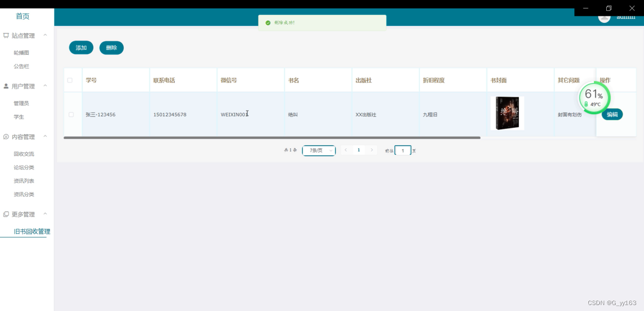Screen dimensions: 644x311
Task: Restore the window with the restore button
Action: click(609, 8)
